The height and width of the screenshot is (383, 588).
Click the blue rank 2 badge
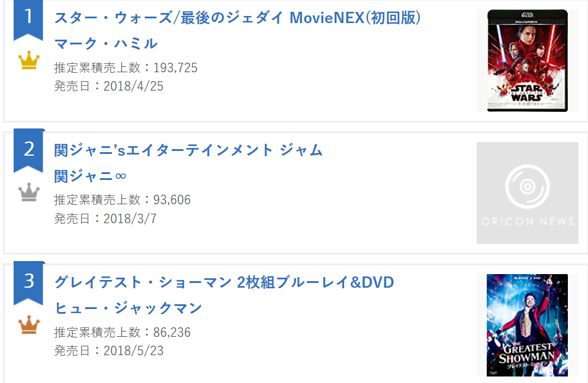pyautogui.click(x=28, y=149)
